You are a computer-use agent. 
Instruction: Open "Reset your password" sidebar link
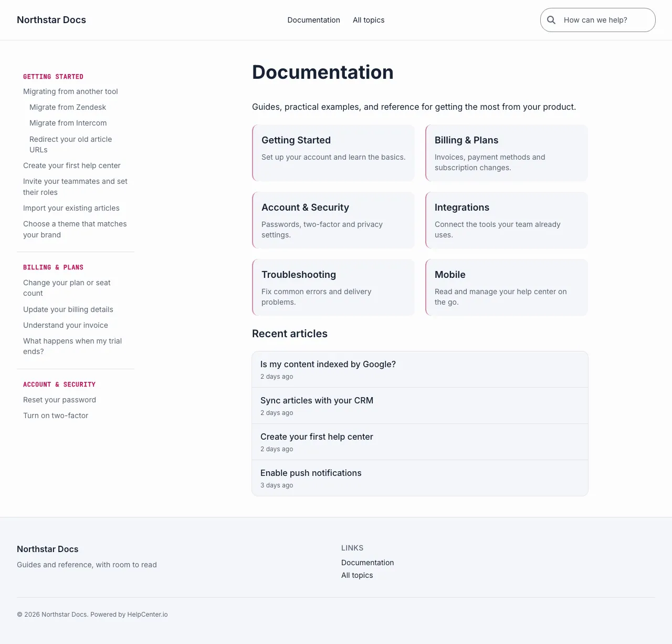60,400
